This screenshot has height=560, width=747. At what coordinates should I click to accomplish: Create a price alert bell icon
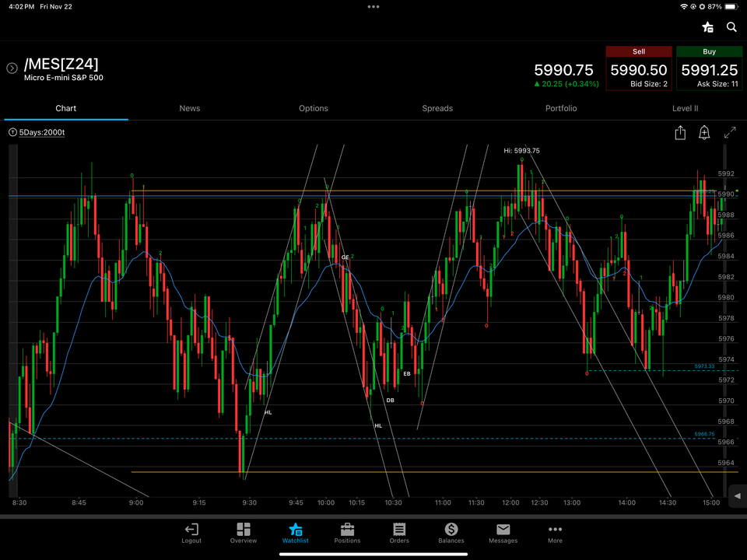[x=704, y=132]
